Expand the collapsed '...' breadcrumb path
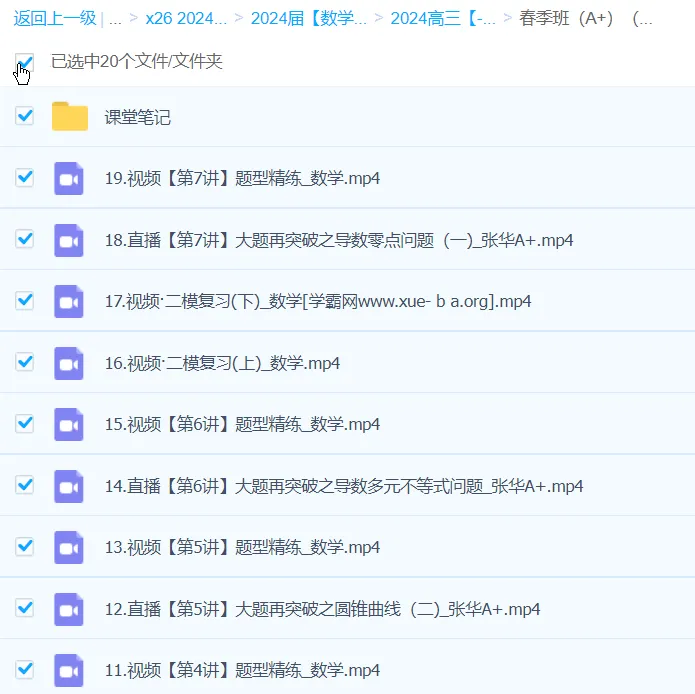 116,18
